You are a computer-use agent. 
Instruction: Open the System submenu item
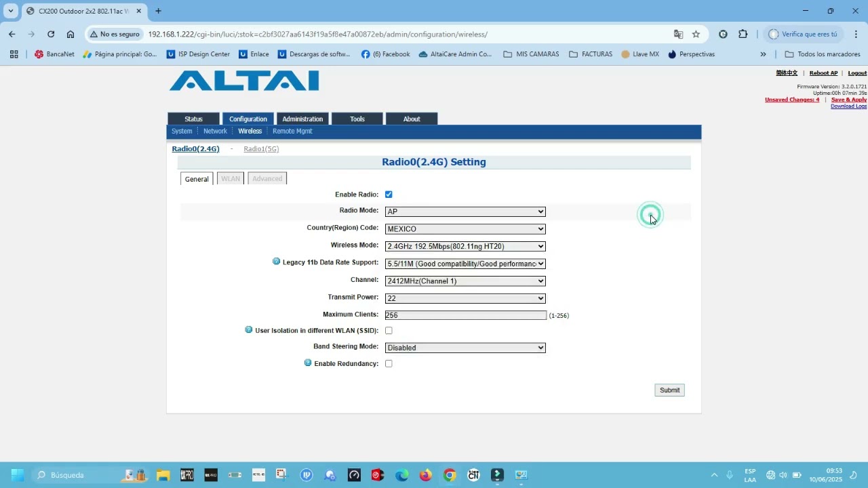pyautogui.click(x=182, y=131)
